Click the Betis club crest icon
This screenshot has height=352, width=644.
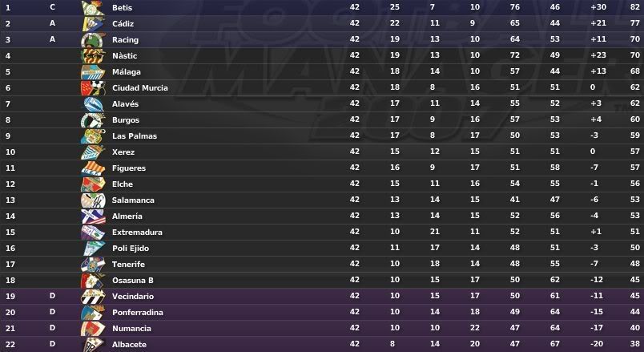coord(93,8)
